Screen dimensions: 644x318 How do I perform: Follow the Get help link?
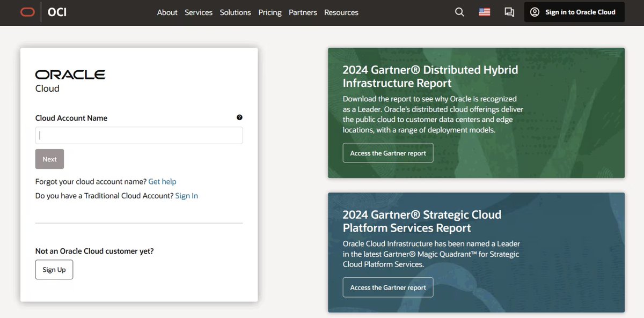(162, 182)
